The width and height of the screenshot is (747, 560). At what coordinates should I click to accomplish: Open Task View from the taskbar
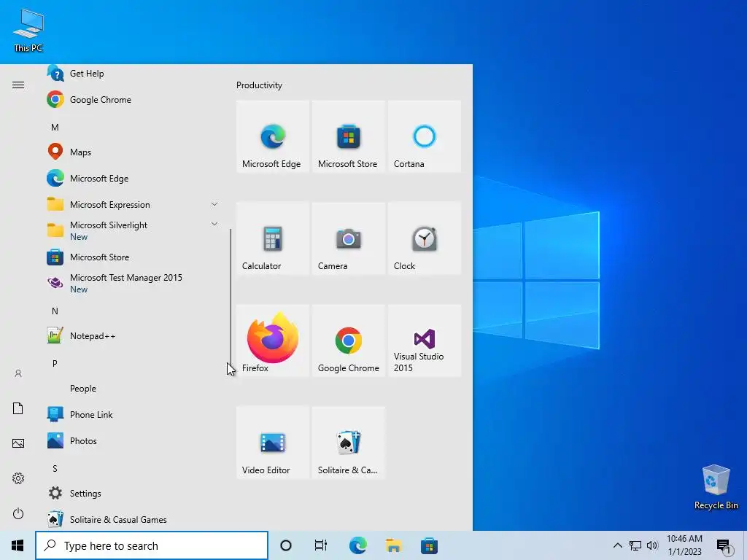(x=321, y=545)
